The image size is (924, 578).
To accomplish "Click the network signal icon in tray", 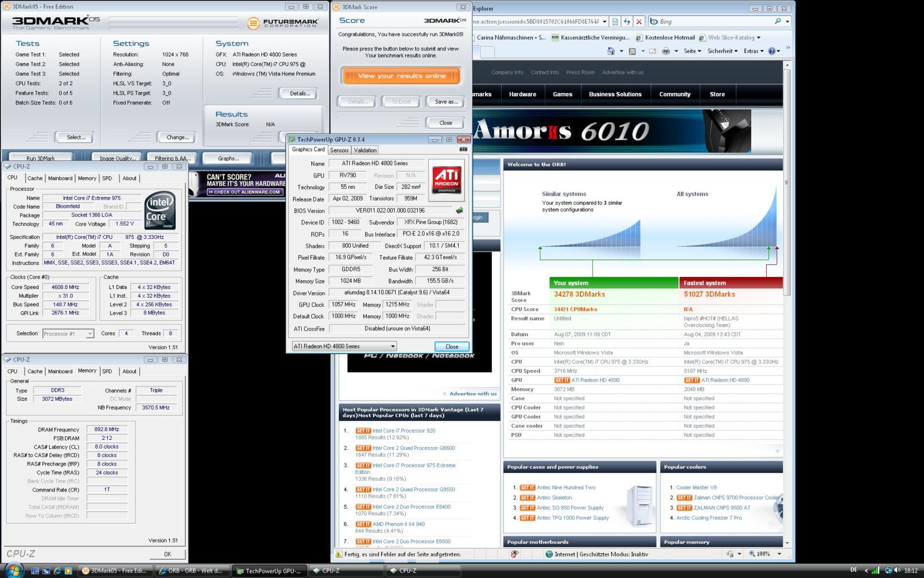I will (x=876, y=570).
